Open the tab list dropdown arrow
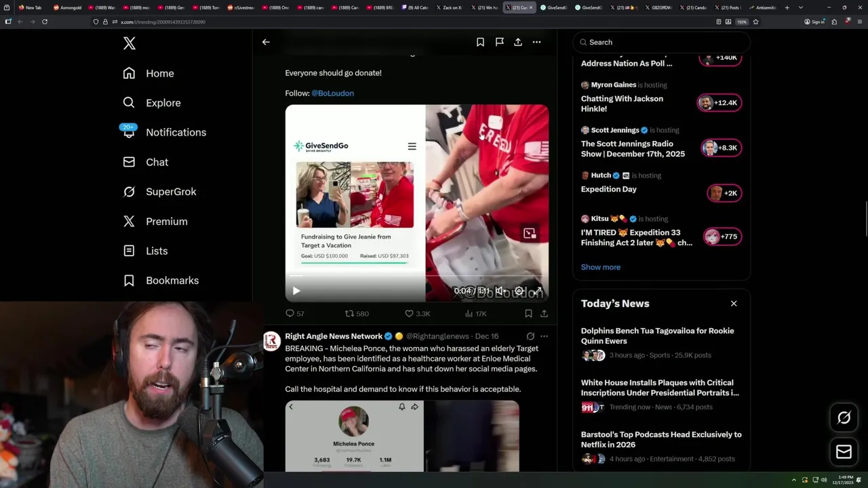The image size is (868, 488). 801,7
